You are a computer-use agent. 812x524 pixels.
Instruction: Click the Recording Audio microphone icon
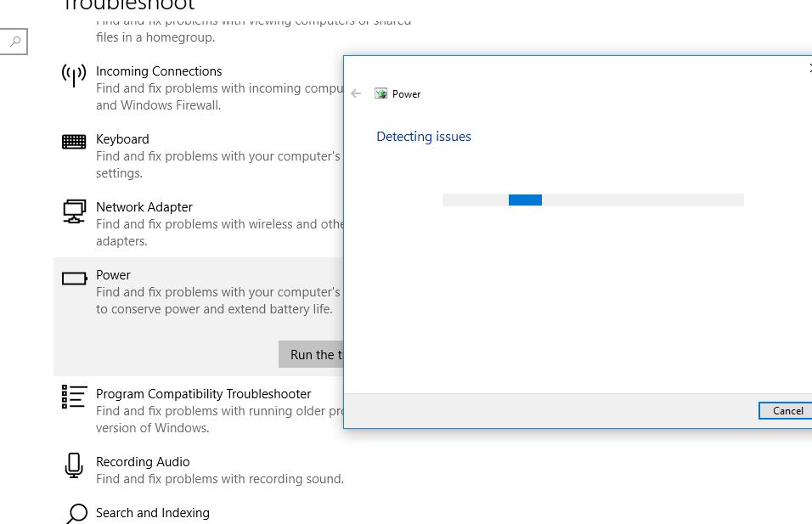[74, 465]
